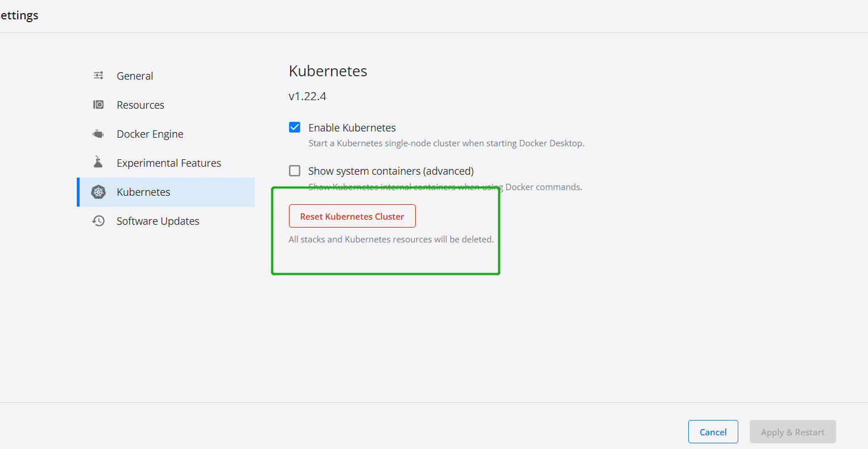Click Apply & Restart
Screen dimensions: 868x449
coord(792,431)
